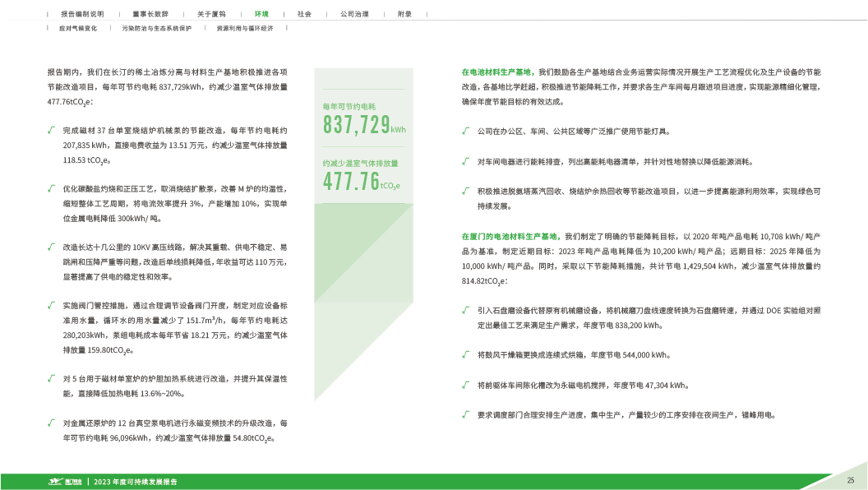Switch to the 社会 section tab
The image size is (868, 490).
[305, 15]
